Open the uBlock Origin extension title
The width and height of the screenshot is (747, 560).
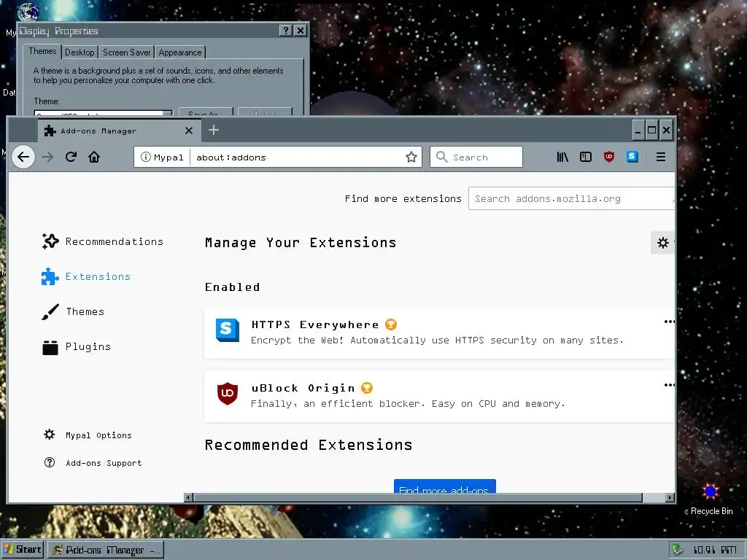303,388
